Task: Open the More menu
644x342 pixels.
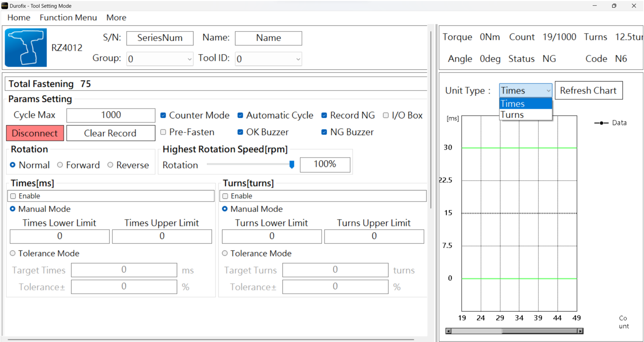Action: tap(116, 18)
